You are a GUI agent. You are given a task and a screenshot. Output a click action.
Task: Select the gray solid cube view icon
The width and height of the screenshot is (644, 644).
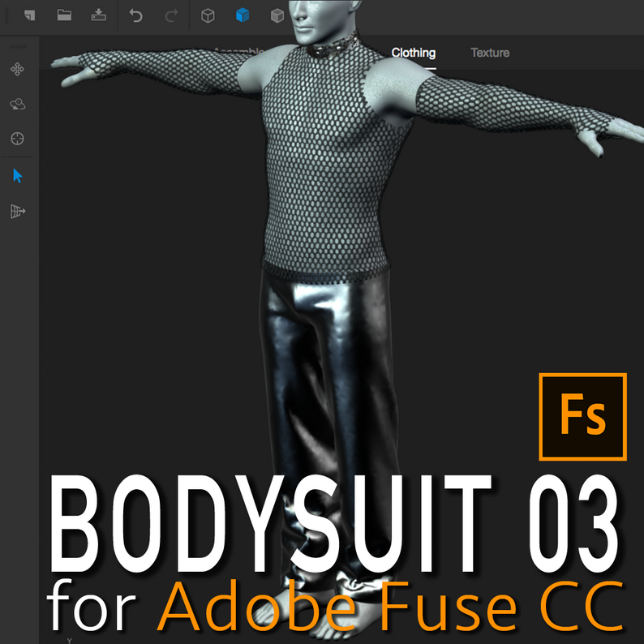coord(277,15)
